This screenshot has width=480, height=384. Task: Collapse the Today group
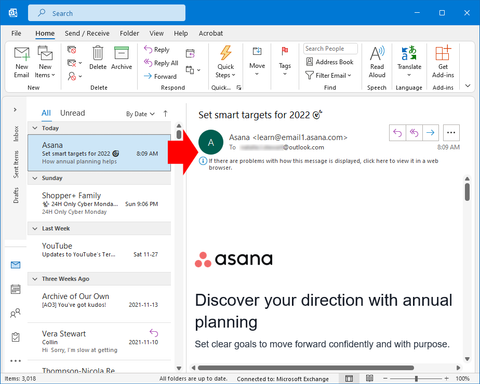click(x=35, y=128)
